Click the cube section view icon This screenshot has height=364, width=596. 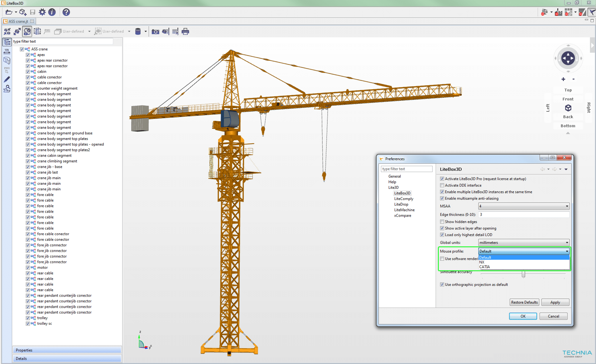[x=165, y=32]
